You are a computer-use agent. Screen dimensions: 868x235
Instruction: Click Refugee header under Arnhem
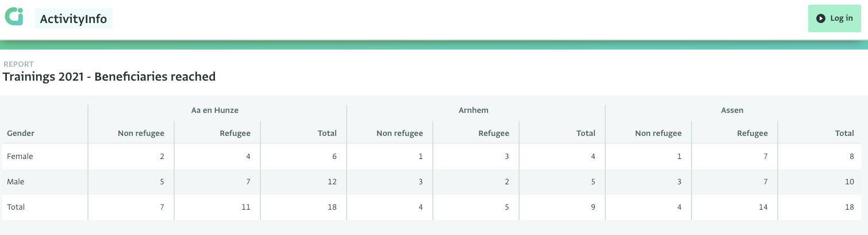click(x=494, y=133)
